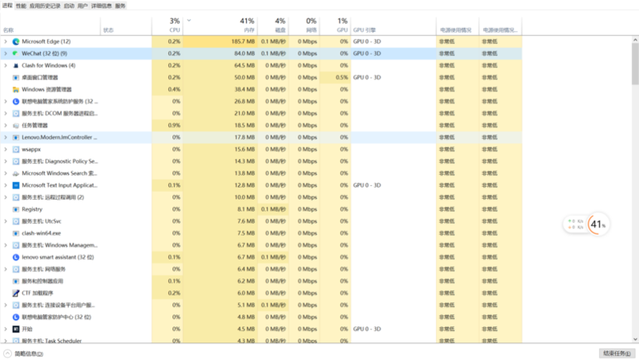Click the WeChat process icon

coord(15,53)
